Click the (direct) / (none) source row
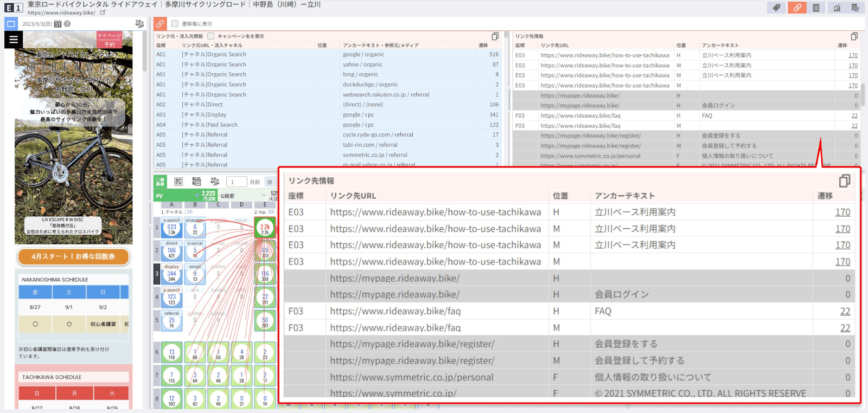The image size is (868, 413). point(328,105)
